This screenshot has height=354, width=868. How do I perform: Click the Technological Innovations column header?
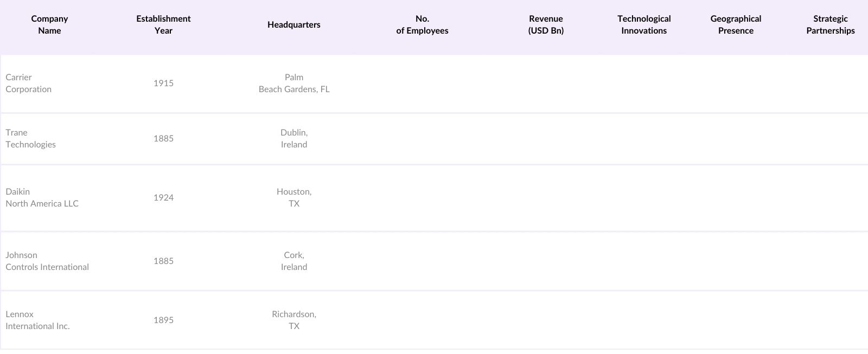click(x=644, y=25)
